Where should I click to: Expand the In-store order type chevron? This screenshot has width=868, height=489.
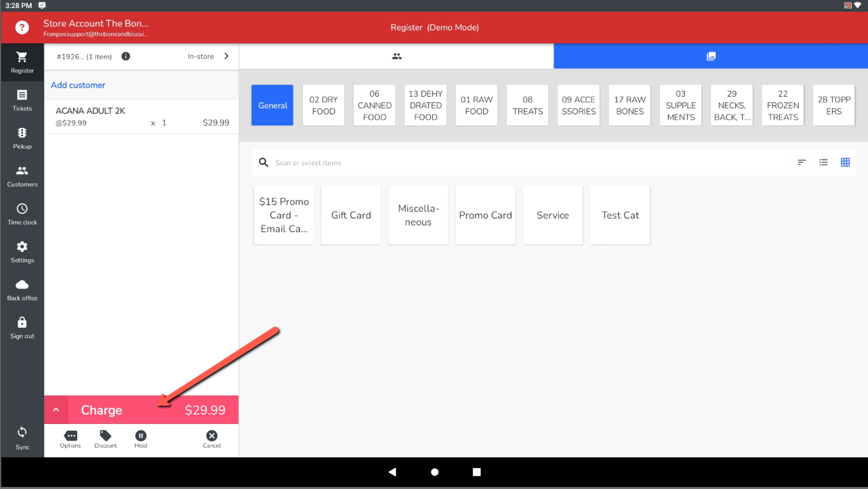tap(226, 56)
